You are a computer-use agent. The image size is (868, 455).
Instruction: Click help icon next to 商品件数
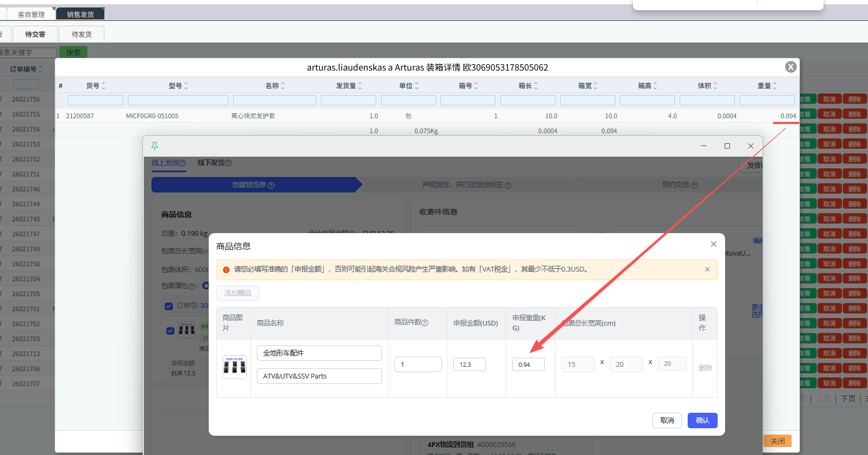pyautogui.click(x=425, y=323)
